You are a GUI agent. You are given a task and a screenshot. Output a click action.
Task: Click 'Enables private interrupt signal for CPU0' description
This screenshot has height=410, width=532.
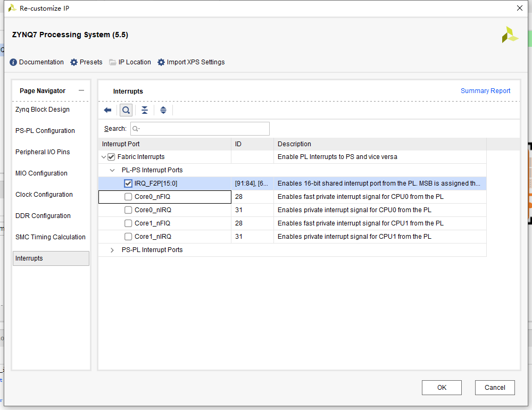tap(354, 210)
